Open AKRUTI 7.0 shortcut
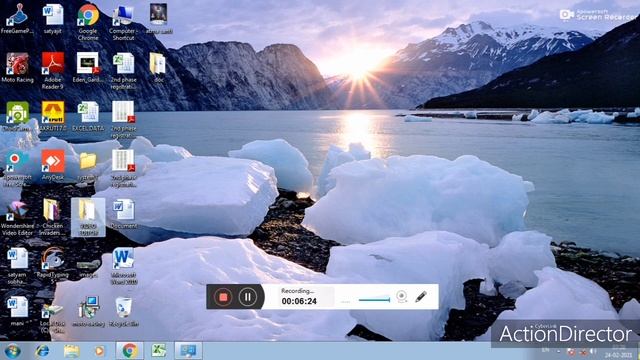 (x=53, y=116)
